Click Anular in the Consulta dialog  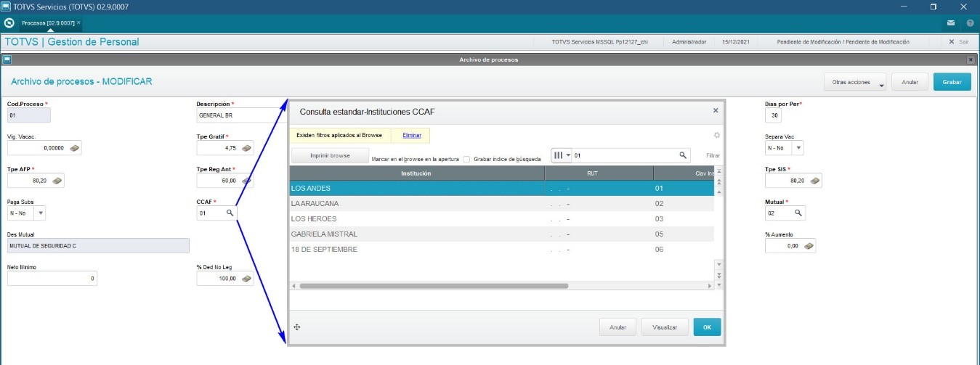[x=618, y=327]
